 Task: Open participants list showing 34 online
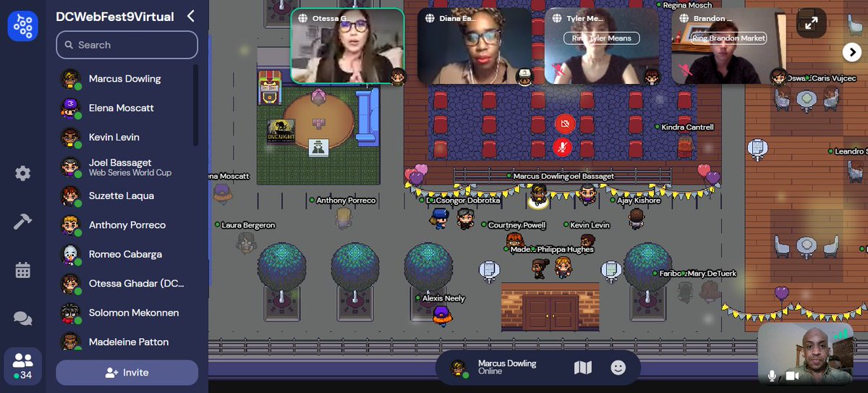(22, 365)
